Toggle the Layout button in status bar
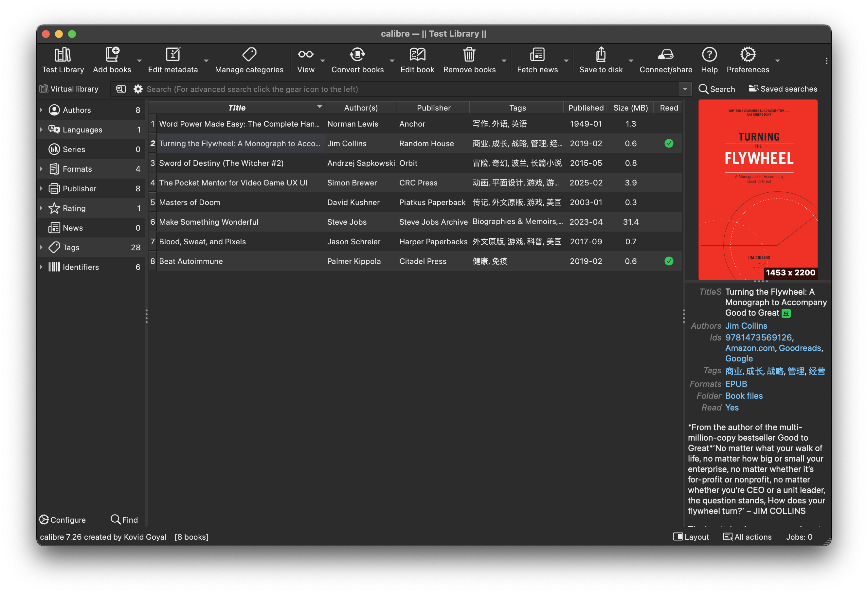 click(x=691, y=536)
